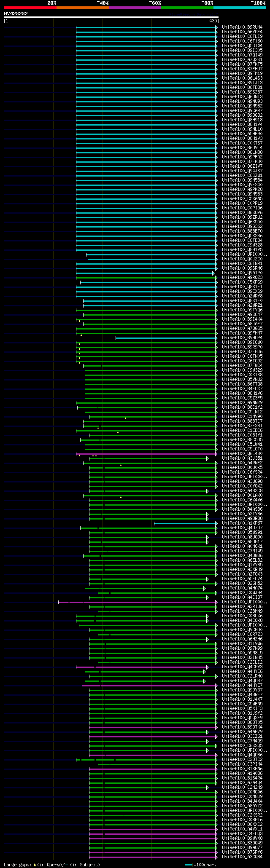Select the UniRef100_C6YSR4 label
This screenshot has width=270, height=868.
(x=242, y=472)
